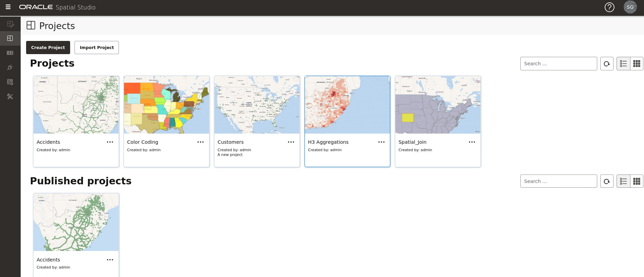Image resolution: width=644 pixels, height=277 pixels.
Task: Select the Customers project title
Action: pos(230,142)
